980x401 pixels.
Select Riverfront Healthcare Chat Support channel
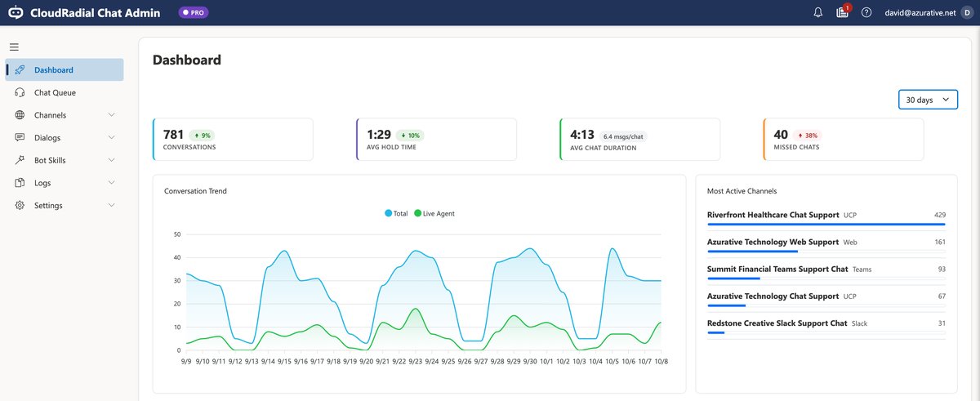pyautogui.click(x=773, y=215)
